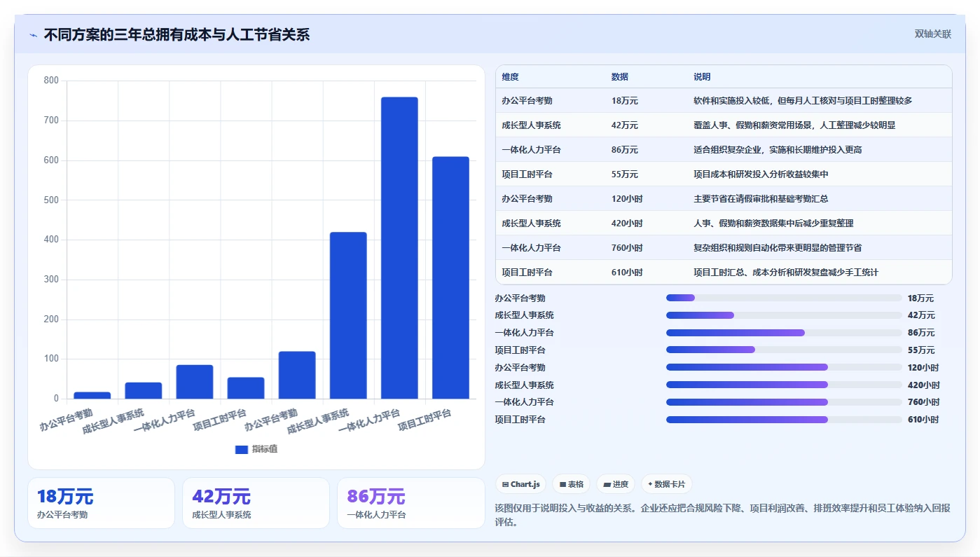The height and width of the screenshot is (557, 980).
Task: Select the table cell 420小时
Action: click(627, 224)
